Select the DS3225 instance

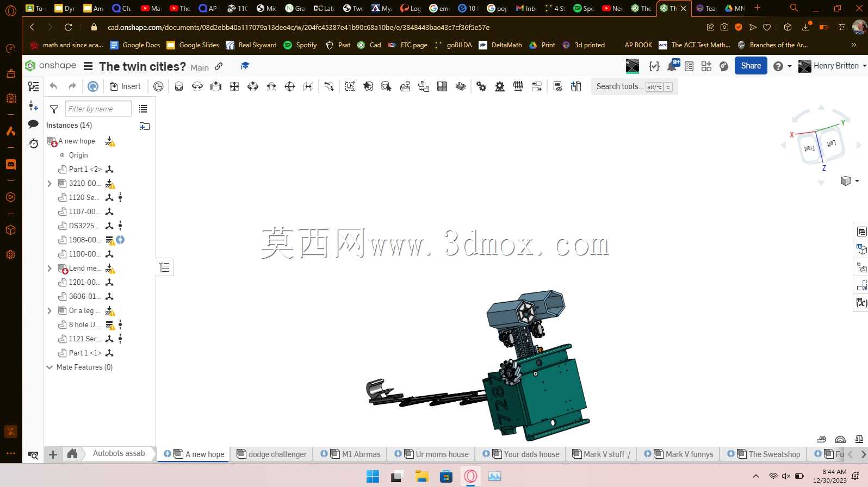[x=84, y=226]
